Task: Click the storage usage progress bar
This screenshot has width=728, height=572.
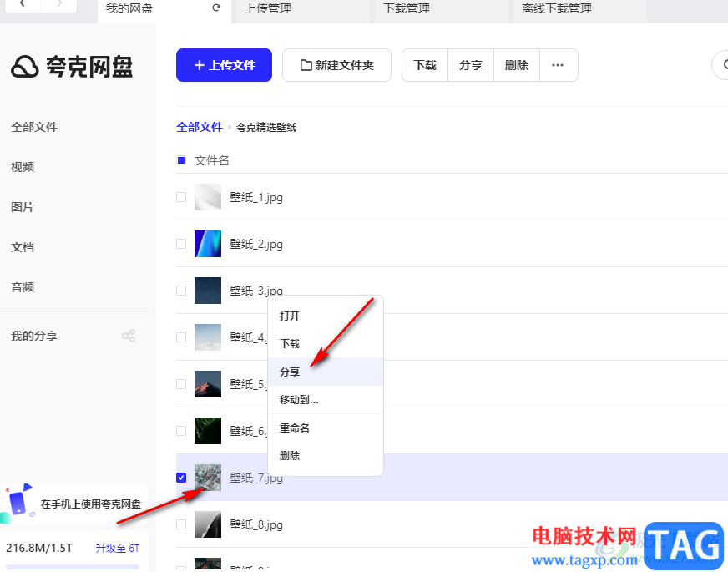Action: [x=73, y=567]
